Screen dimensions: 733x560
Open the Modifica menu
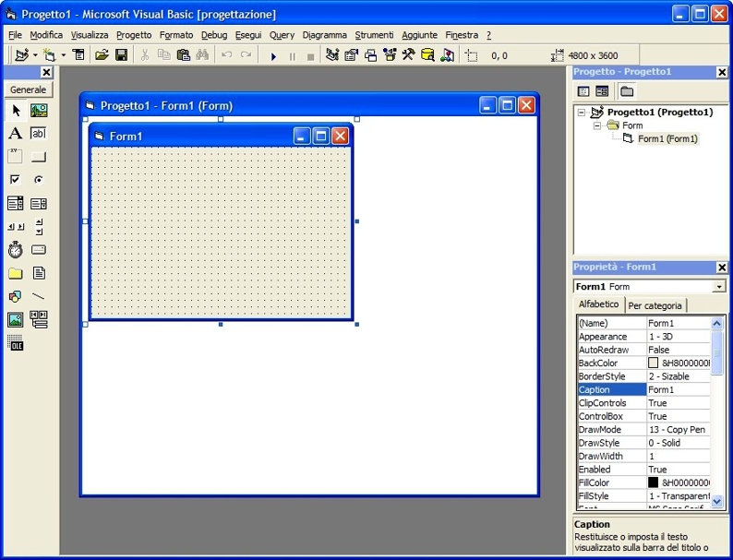46,35
